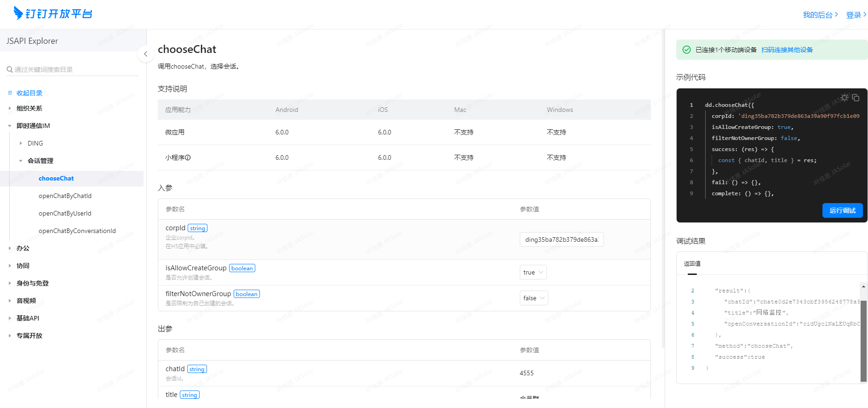
Task: Click the corpId value input field
Action: tap(561, 239)
